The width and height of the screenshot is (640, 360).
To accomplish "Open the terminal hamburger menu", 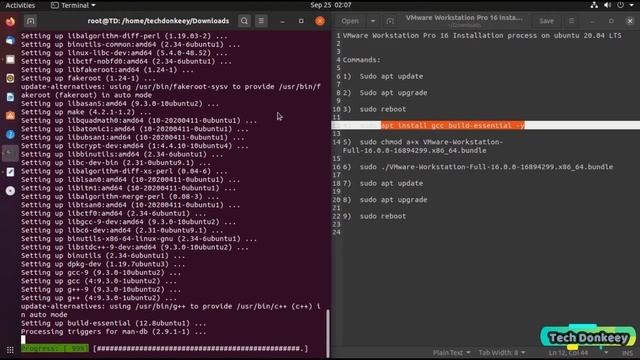I will point(261,21).
